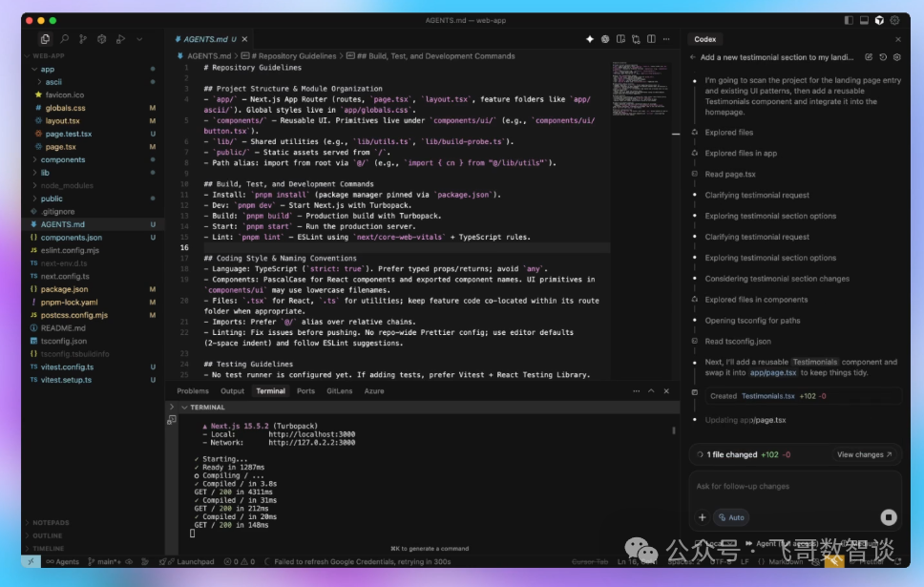Toggle the primary sidebar layout
Screen dimensions: 924x587
849,20
